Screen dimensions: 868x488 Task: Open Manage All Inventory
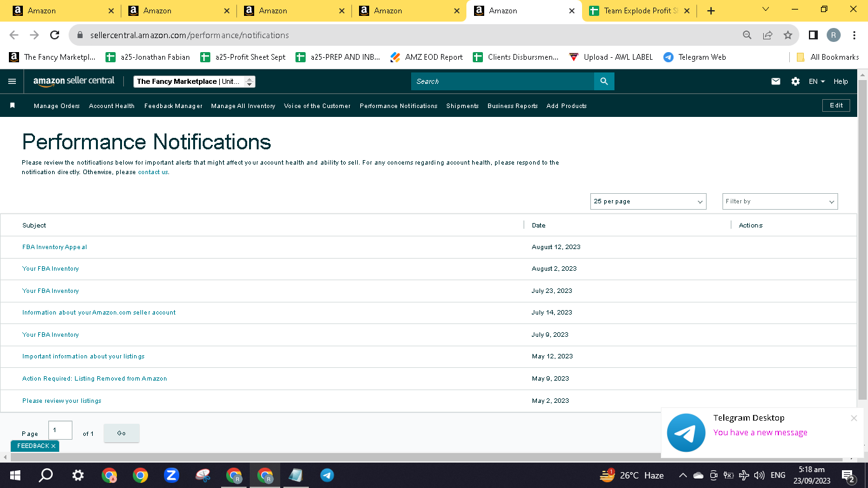pos(243,106)
